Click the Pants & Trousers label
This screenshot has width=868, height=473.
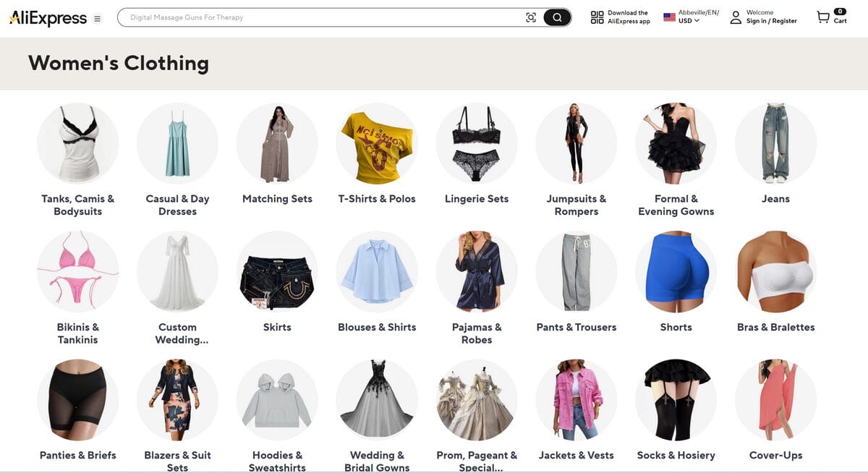pyautogui.click(x=576, y=327)
